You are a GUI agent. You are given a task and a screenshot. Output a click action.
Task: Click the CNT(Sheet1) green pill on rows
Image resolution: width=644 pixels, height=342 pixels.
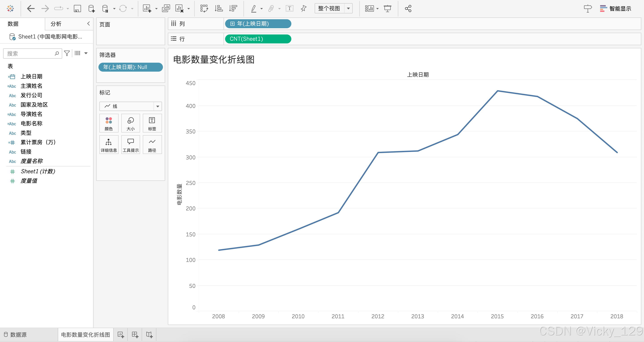[x=258, y=39]
